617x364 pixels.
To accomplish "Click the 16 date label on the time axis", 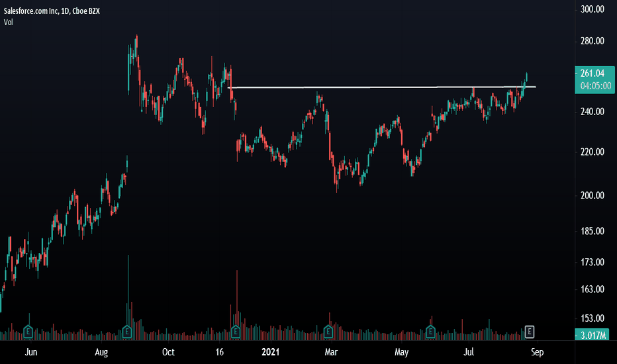I will point(220,352).
